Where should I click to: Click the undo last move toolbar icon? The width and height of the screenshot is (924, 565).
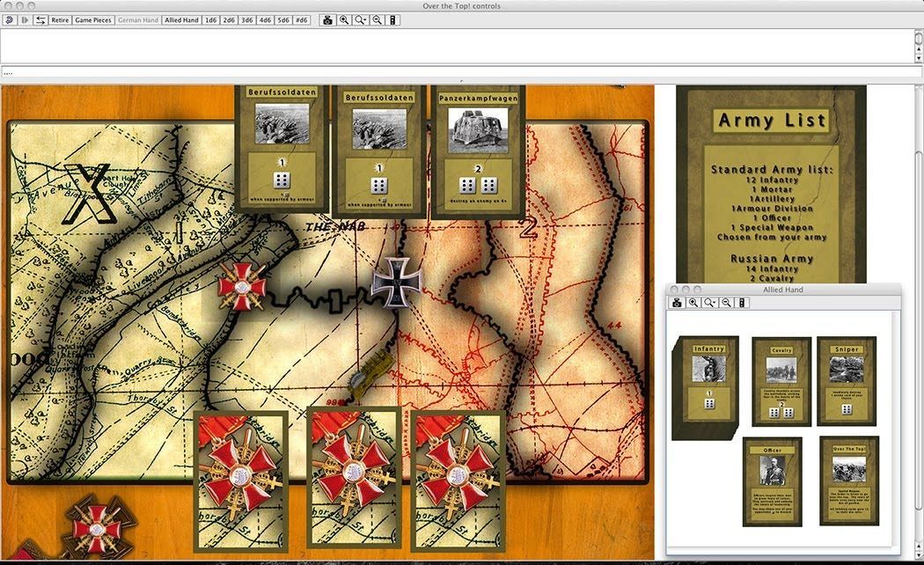click(9, 20)
